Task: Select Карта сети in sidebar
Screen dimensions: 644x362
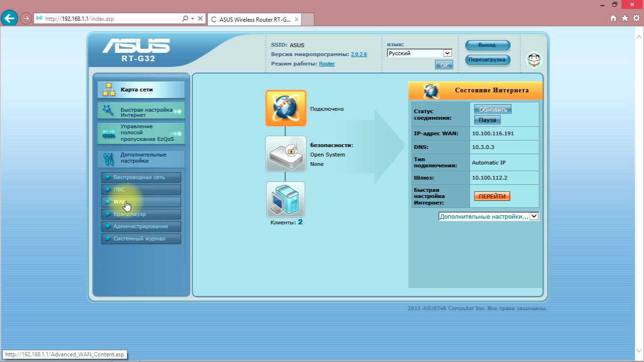Action: pos(141,90)
